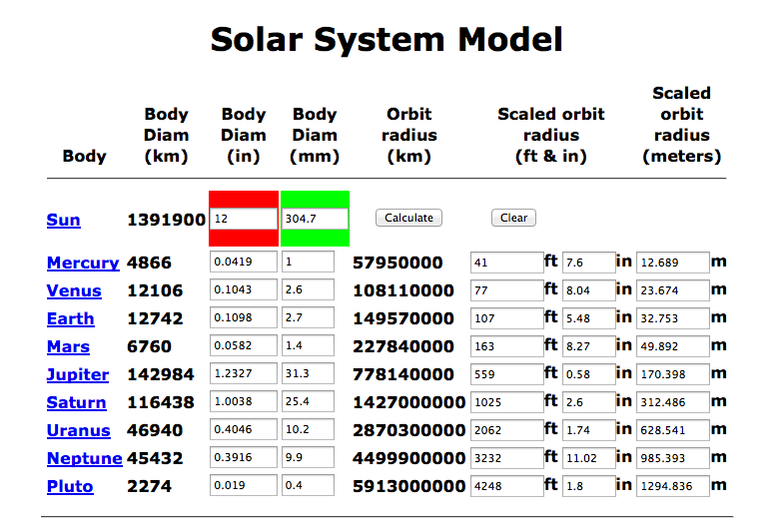Select Uranus diameter inches field 0.4046
777x532 pixels.
(x=244, y=429)
